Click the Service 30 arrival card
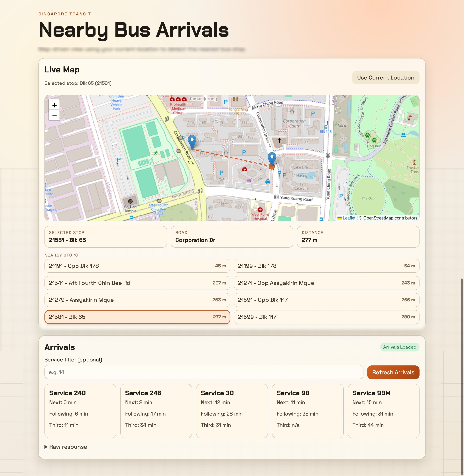 [x=232, y=411]
